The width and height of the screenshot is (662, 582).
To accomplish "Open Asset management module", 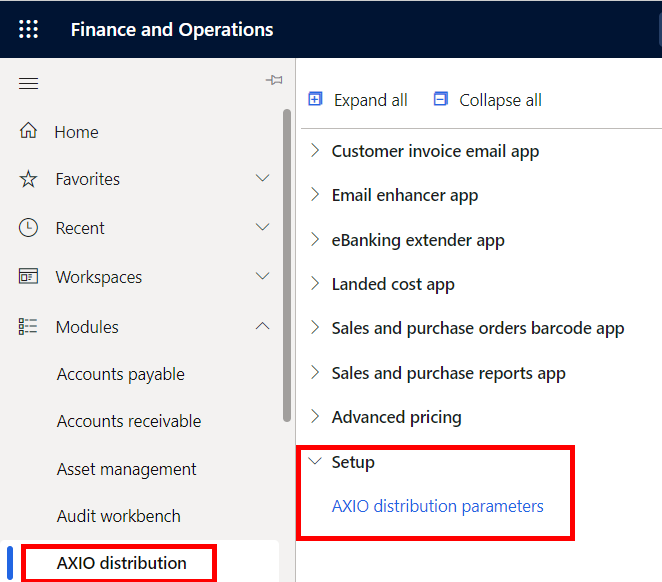I will coord(127,469).
